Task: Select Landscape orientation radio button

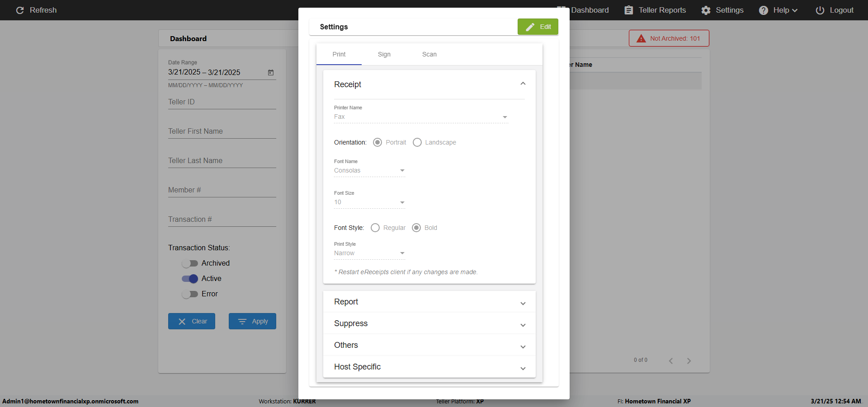Action: pos(417,142)
